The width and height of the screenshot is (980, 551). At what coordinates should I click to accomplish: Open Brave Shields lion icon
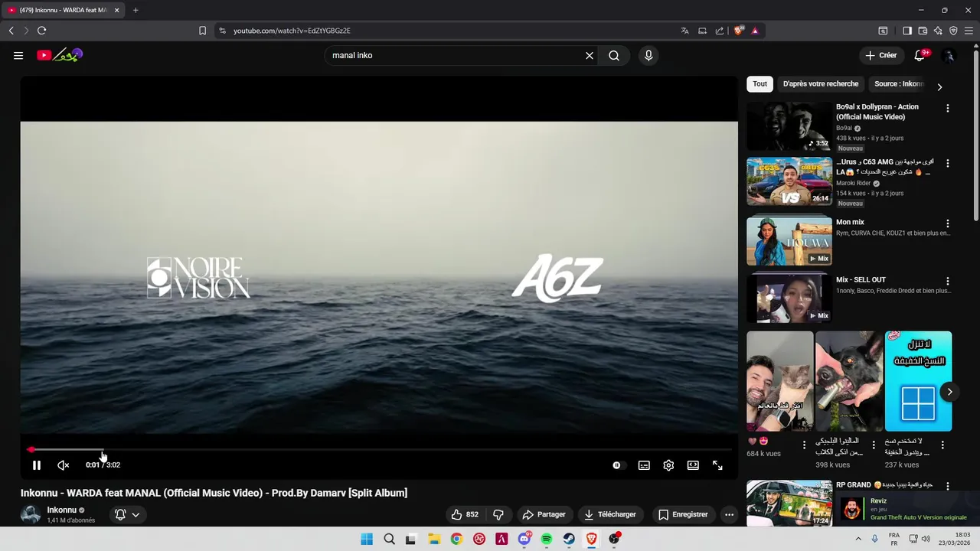coord(738,31)
